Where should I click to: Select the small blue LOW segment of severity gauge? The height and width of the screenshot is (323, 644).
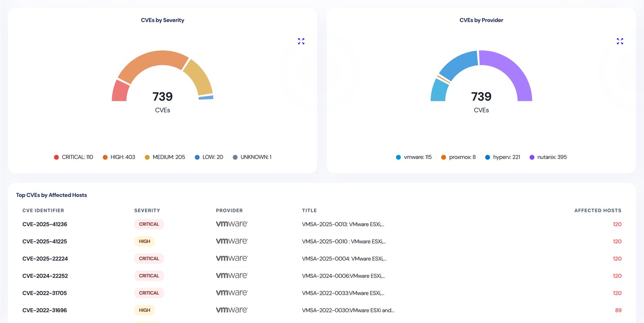(206, 97)
